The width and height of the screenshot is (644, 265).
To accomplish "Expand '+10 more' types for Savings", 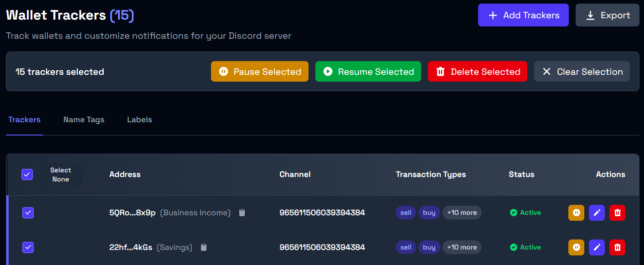I will coord(462,247).
